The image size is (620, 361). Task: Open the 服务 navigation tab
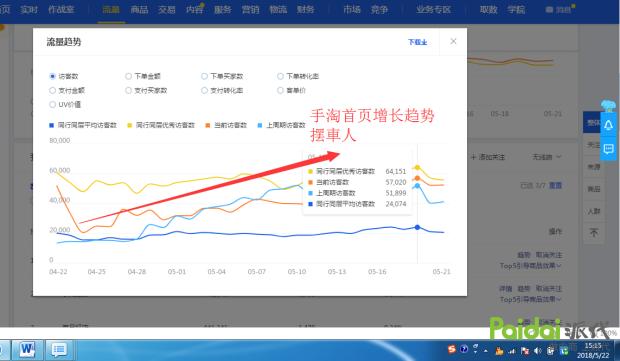coord(223,9)
